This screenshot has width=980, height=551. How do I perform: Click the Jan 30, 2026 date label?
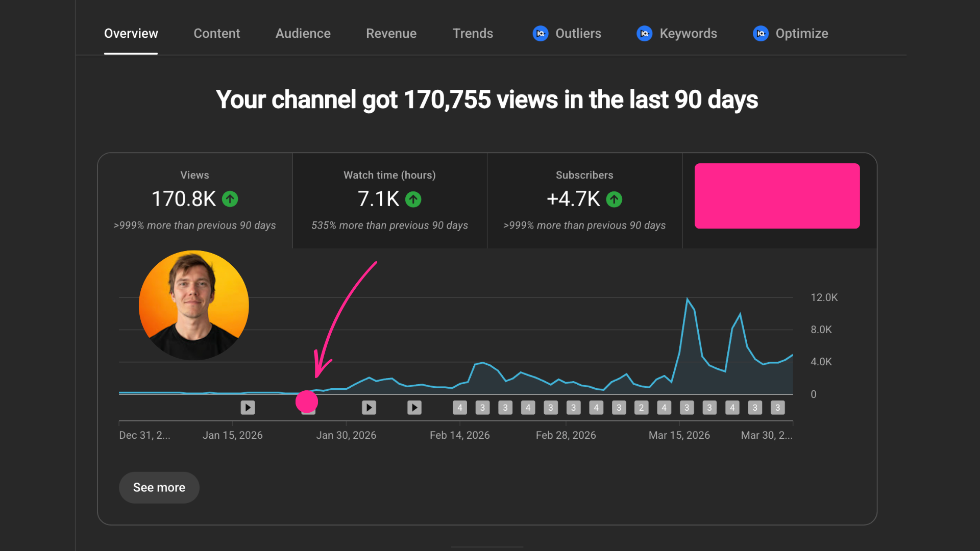point(346,435)
